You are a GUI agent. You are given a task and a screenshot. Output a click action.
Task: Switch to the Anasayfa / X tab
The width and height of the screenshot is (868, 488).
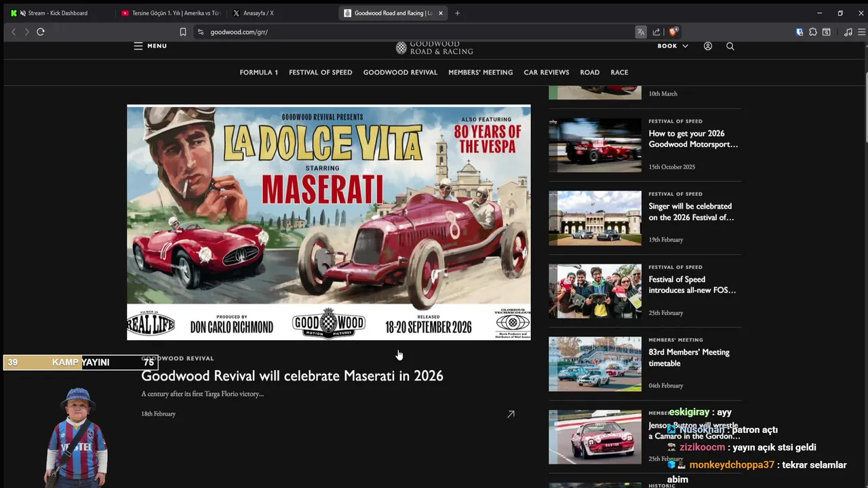click(281, 13)
